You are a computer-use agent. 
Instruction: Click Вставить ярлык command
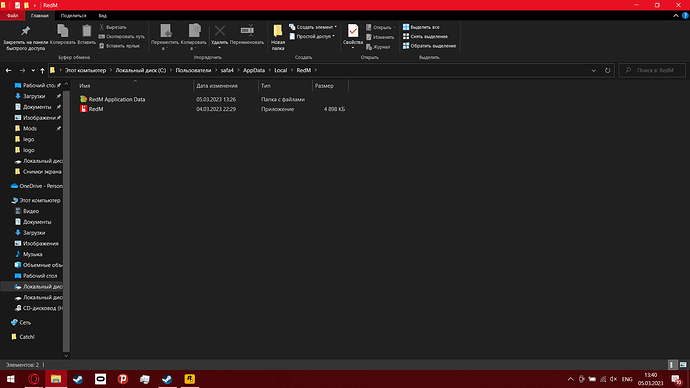(x=119, y=46)
